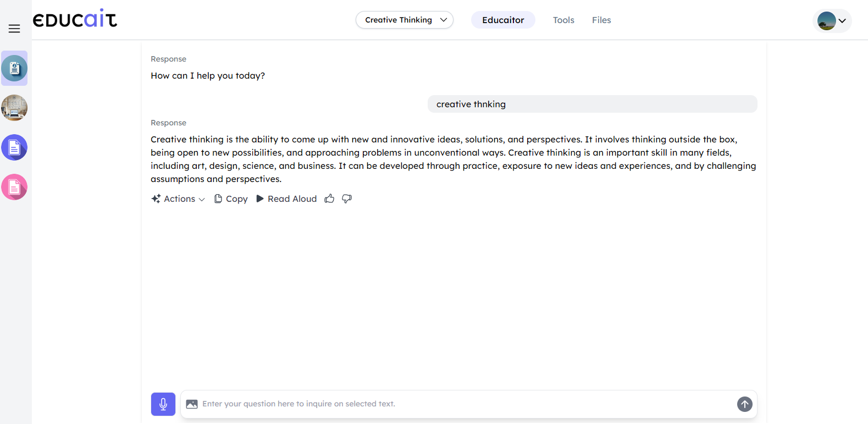The width and height of the screenshot is (868, 424).
Task: Dislike the response with thumbs down
Action: [347, 199]
